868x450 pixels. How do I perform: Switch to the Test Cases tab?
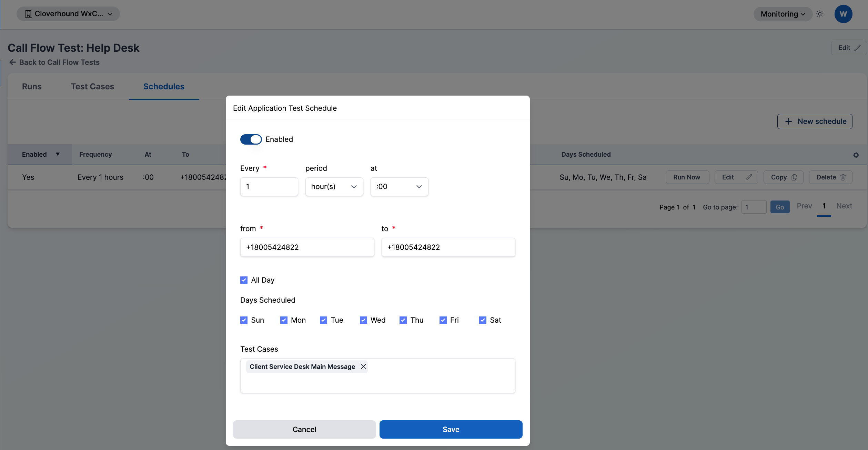tap(92, 86)
